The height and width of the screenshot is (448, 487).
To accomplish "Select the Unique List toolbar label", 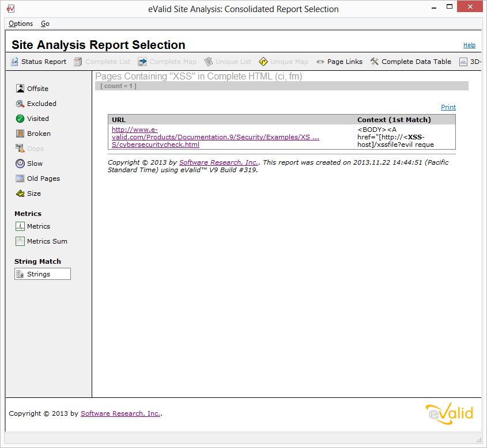I will pyautogui.click(x=233, y=62).
